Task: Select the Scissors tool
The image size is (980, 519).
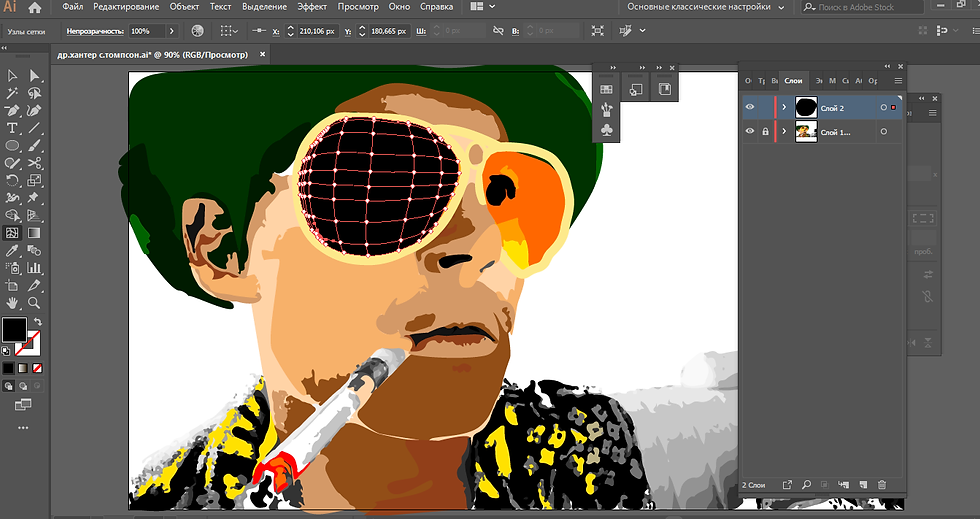Action: (34, 163)
